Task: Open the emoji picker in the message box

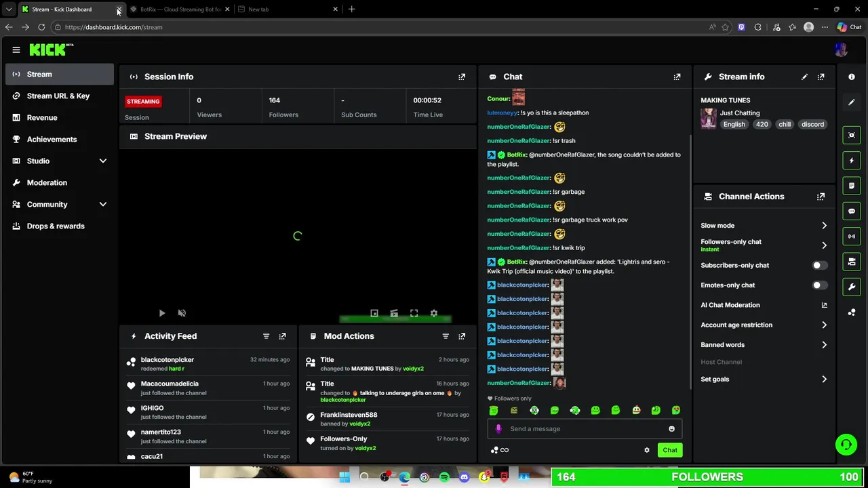Action: click(x=671, y=428)
